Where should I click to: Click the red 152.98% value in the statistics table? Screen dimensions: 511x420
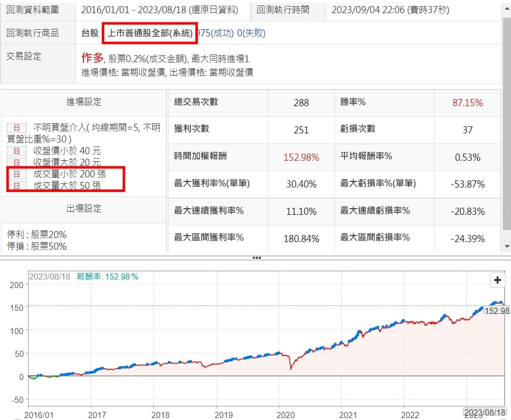pos(301,157)
